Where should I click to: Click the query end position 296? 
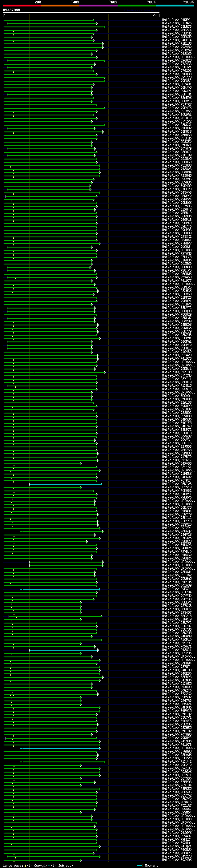tap(155, 15)
